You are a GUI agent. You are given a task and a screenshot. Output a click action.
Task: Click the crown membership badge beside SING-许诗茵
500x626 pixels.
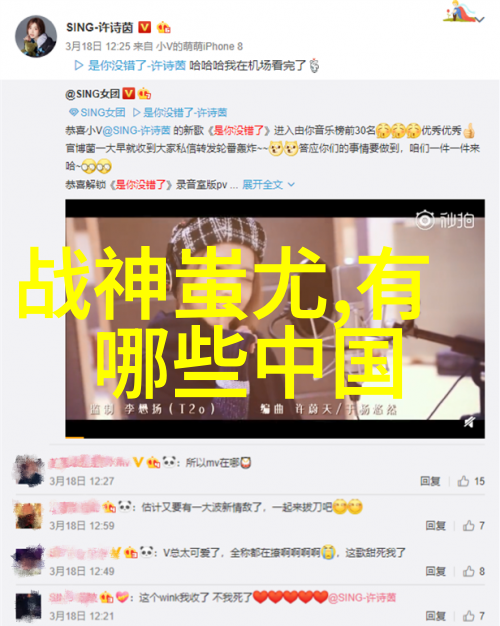164,27
